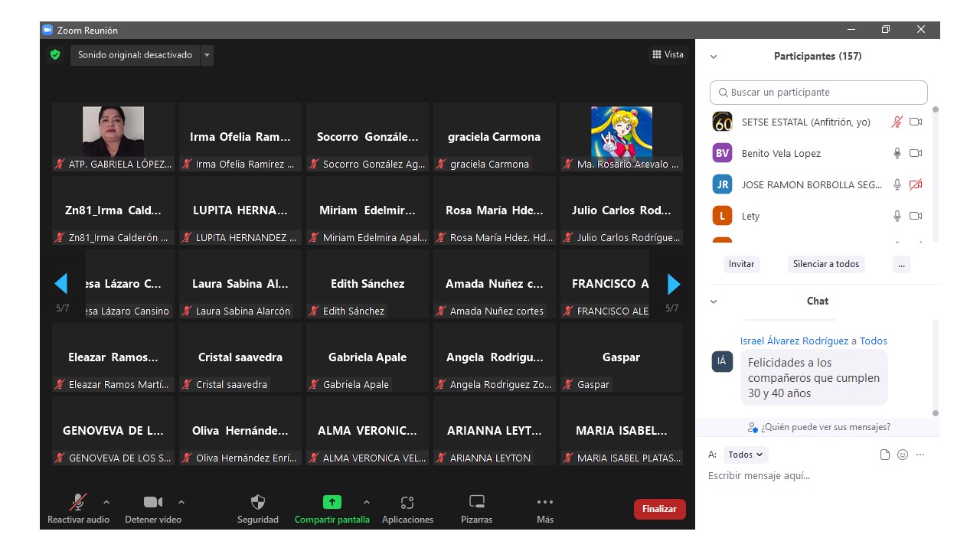Expand video options arrow beside Detener vídeo
The width and height of the screenshot is (980, 551).
(x=181, y=502)
